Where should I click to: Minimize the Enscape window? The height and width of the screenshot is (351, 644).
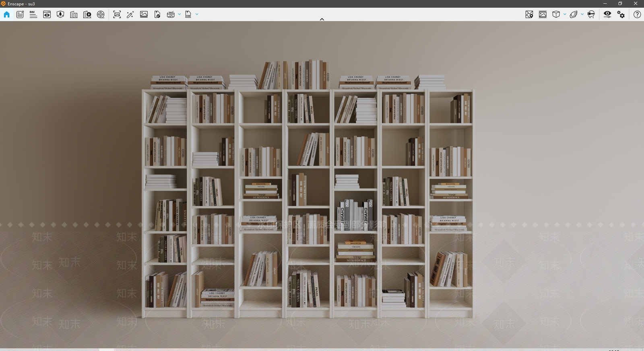coord(605,4)
